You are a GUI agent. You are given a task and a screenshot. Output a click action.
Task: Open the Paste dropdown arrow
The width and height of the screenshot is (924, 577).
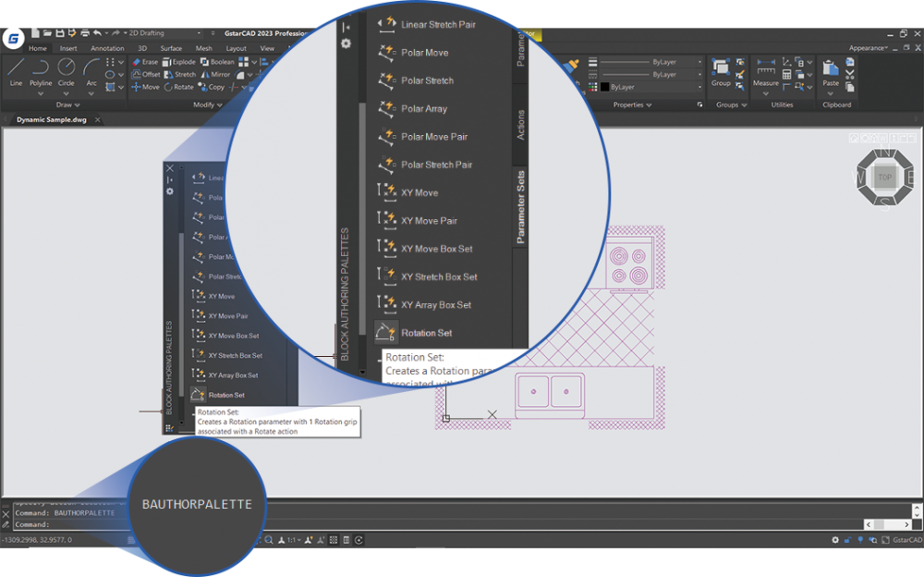(x=831, y=93)
